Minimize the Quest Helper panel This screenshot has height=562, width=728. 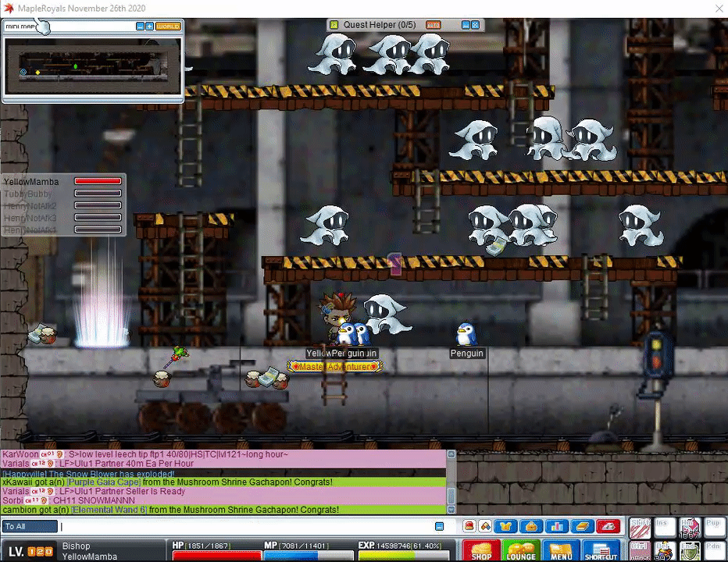point(466,25)
